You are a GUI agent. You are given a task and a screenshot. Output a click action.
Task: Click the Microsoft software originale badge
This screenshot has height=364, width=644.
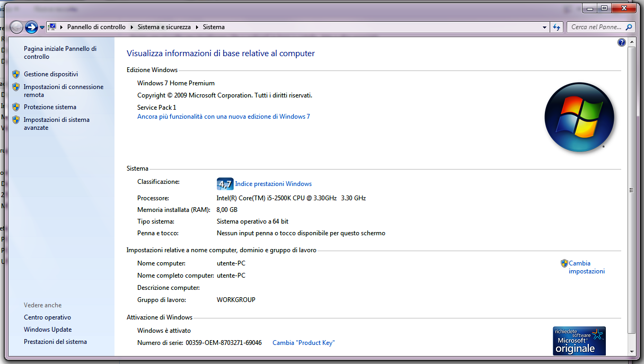tap(579, 341)
